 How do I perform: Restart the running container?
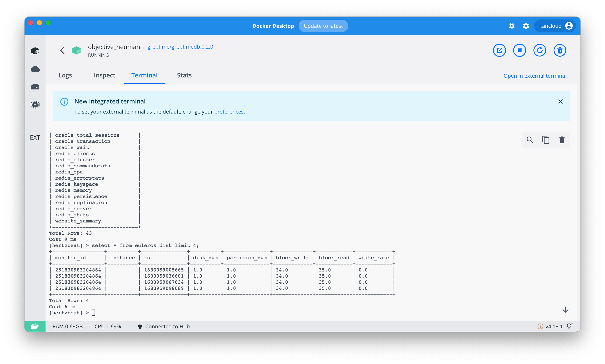pos(540,50)
